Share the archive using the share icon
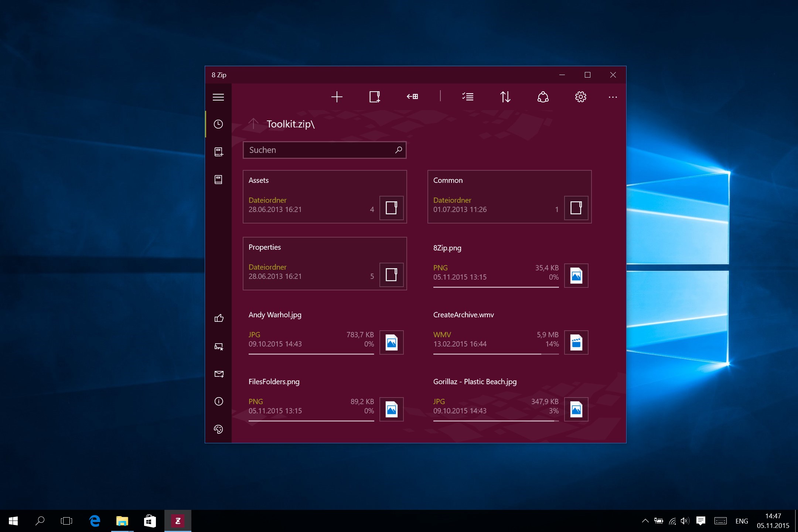798x532 pixels. [x=543, y=97]
